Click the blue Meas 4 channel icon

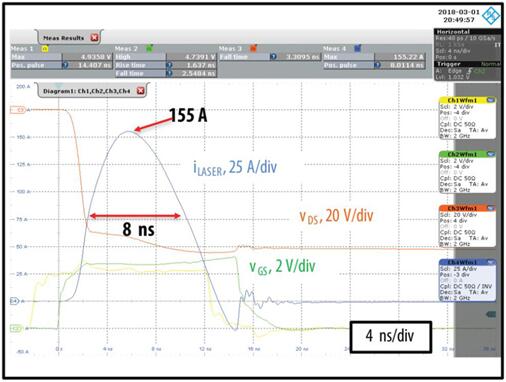[358, 49]
